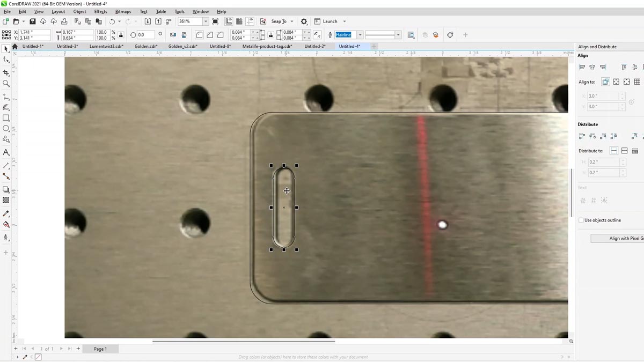Click the Align with Pixel Grid button
The height and width of the screenshot is (362, 644).
(x=617, y=239)
